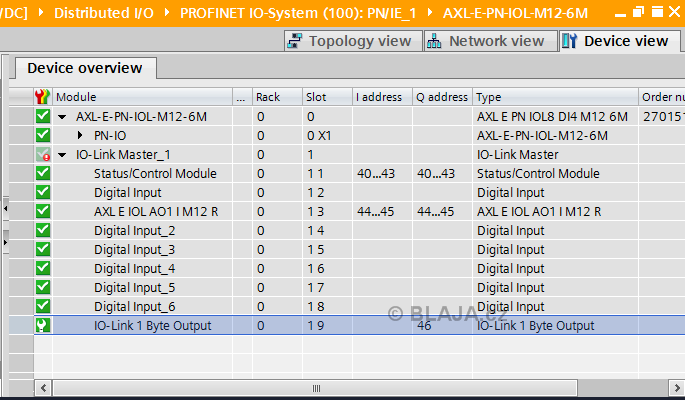Click the Q address column header
This screenshot has height=400, width=685.
tap(443, 97)
